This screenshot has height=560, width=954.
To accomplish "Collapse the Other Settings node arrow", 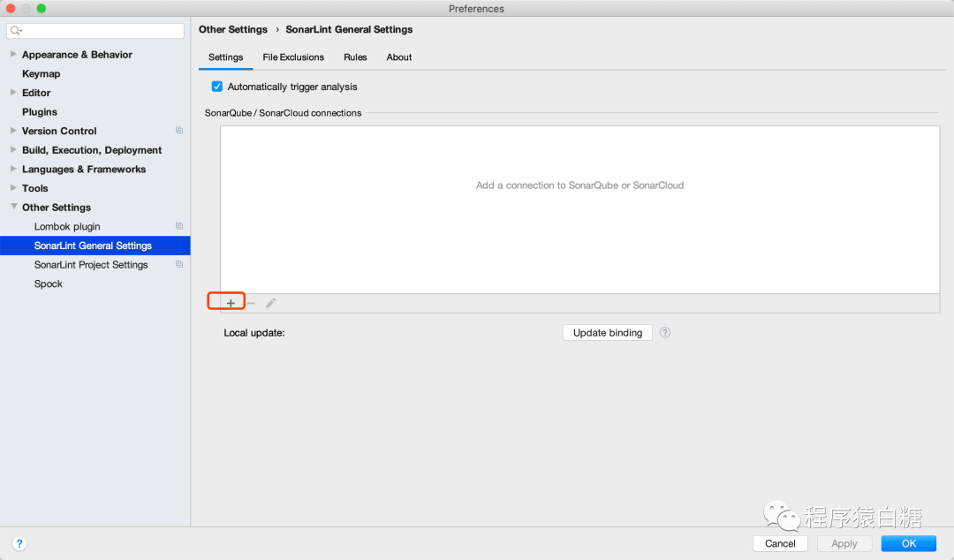I will pyautogui.click(x=13, y=207).
